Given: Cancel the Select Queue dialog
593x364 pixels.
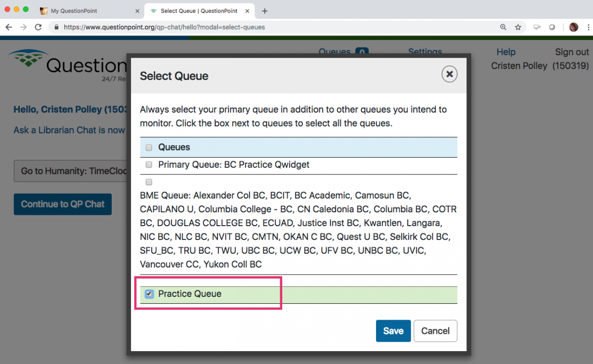Looking at the screenshot, I should point(435,331).
